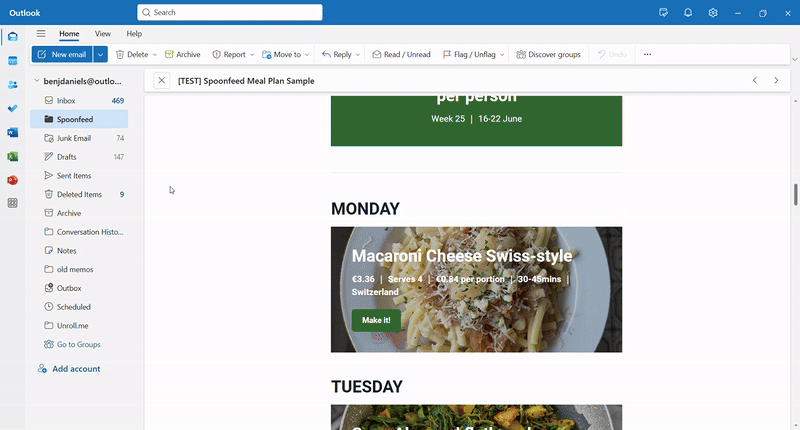Screen dimensions: 800x430
Task: Click the Make it! button
Action: click(376, 320)
